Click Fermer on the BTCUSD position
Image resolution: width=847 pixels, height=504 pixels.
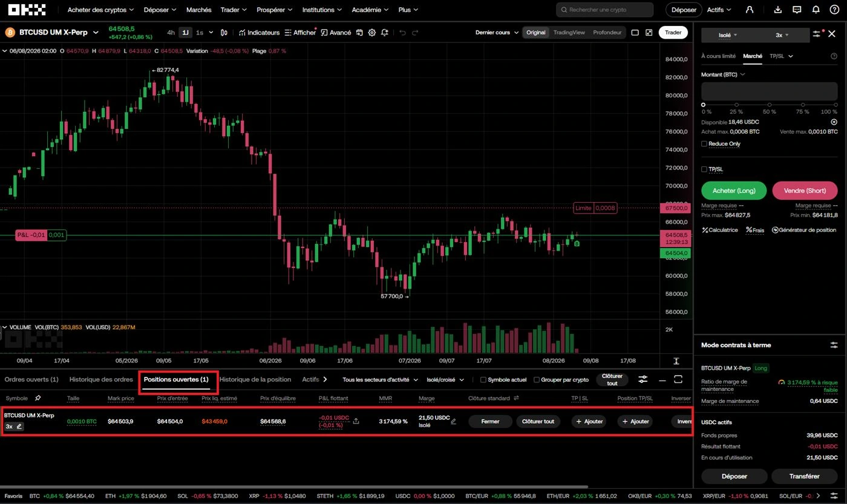click(490, 421)
